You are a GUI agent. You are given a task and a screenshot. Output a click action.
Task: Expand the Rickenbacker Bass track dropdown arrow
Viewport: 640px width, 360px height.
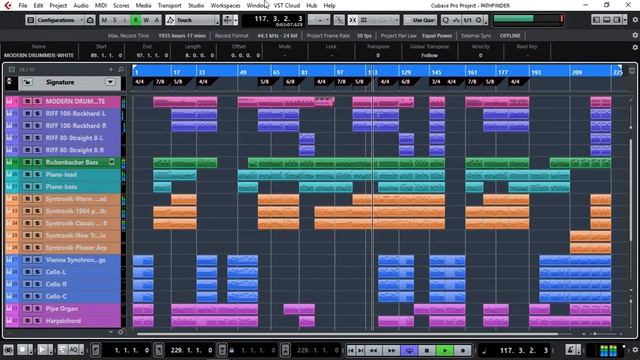click(x=111, y=162)
